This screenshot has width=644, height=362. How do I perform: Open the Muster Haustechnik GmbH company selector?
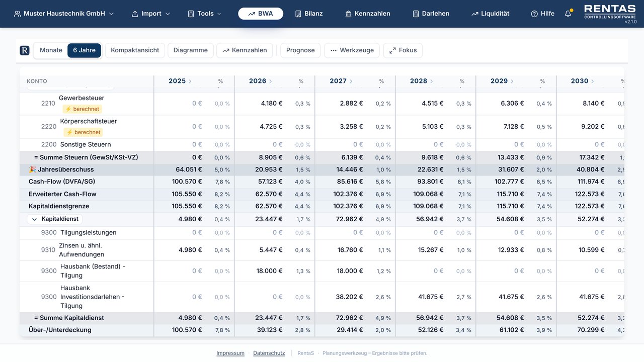(x=64, y=14)
